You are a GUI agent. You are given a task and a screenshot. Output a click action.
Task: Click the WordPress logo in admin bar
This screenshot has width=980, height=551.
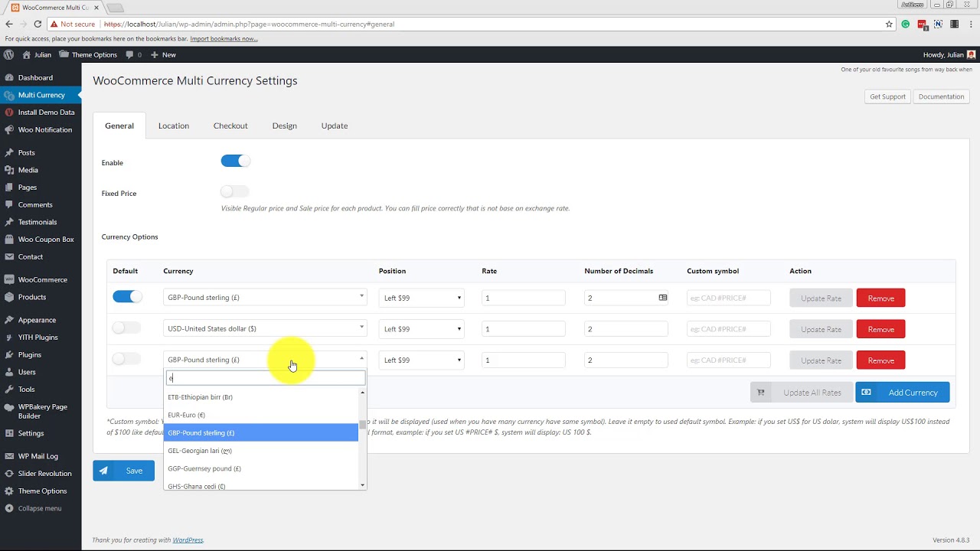point(8,54)
